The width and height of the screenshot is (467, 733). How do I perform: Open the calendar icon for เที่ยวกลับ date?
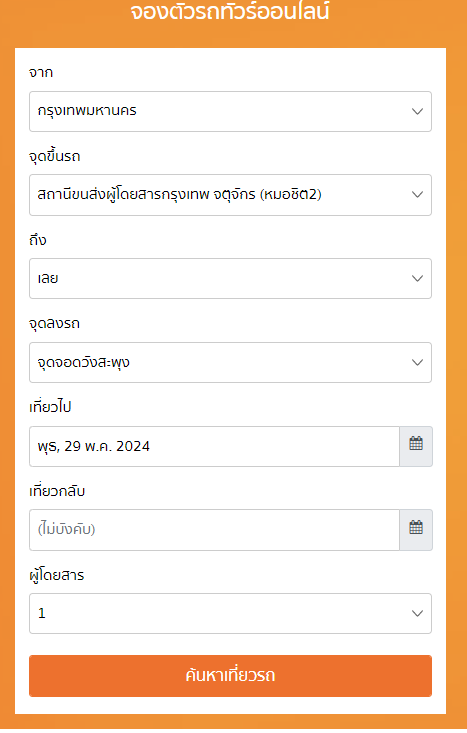[x=416, y=530]
